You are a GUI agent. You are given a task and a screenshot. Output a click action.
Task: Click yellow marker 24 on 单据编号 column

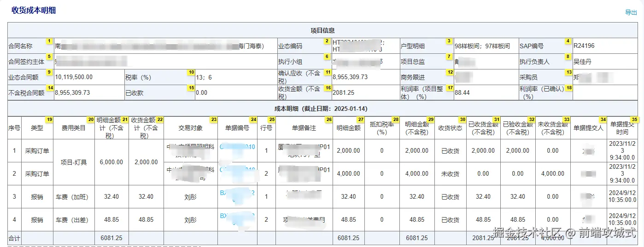tap(253, 120)
